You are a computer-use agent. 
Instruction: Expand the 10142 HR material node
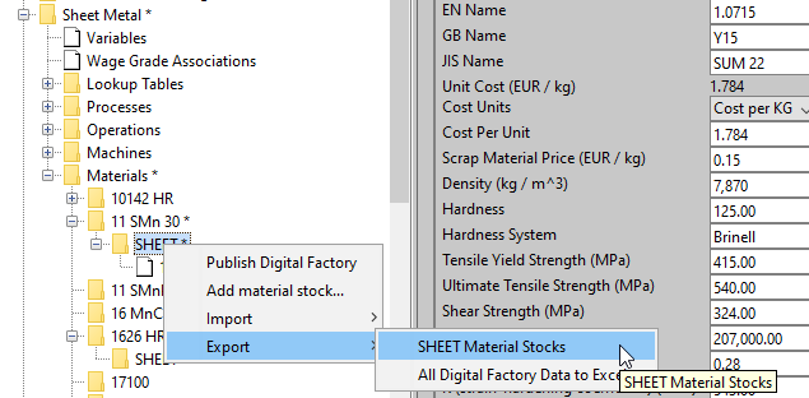pos(72,199)
